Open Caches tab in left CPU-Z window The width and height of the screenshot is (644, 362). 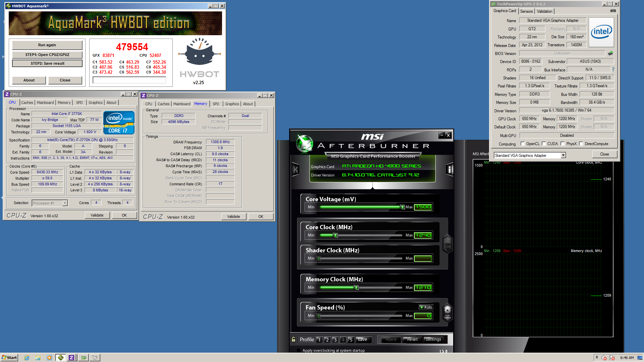tap(27, 103)
